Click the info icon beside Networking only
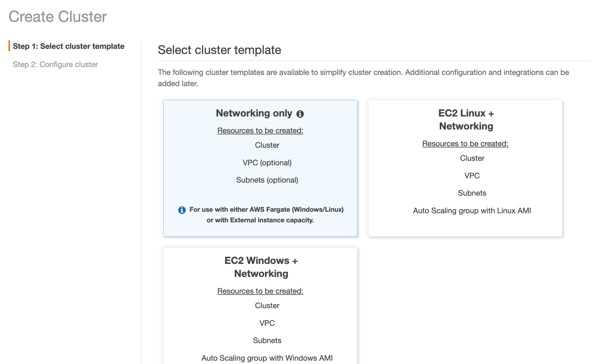 (x=300, y=114)
